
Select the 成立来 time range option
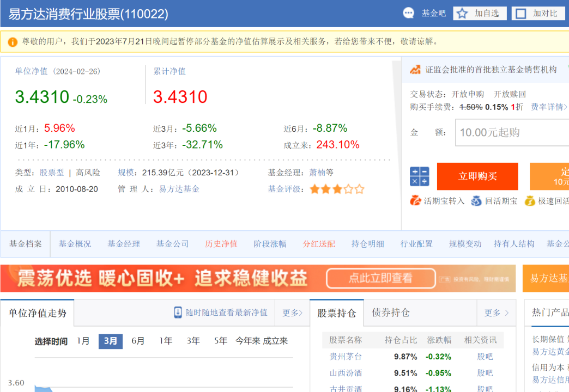pos(275,341)
